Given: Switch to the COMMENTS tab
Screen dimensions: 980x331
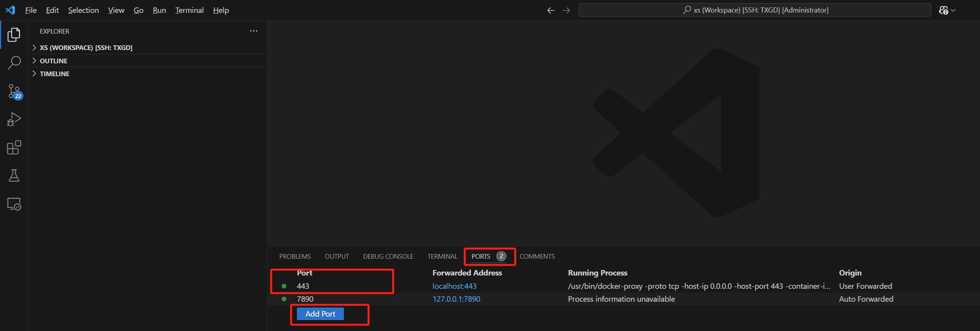Looking at the screenshot, I should pos(537,256).
